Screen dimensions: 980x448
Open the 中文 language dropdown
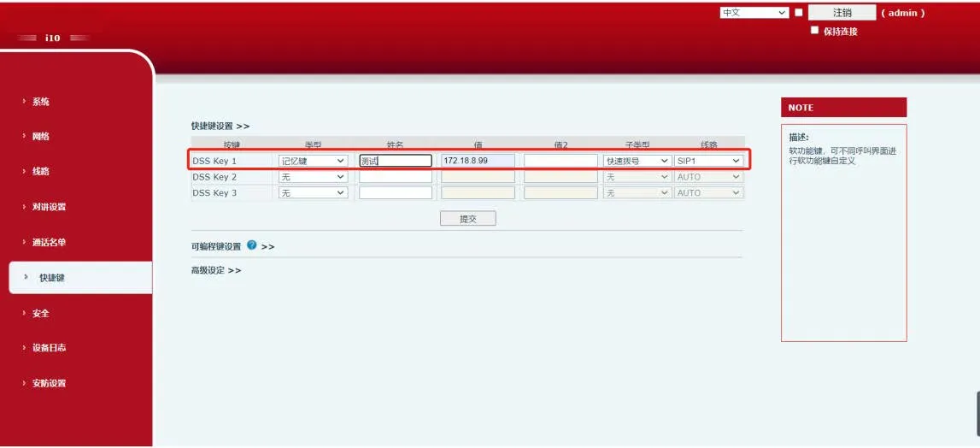[754, 13]
